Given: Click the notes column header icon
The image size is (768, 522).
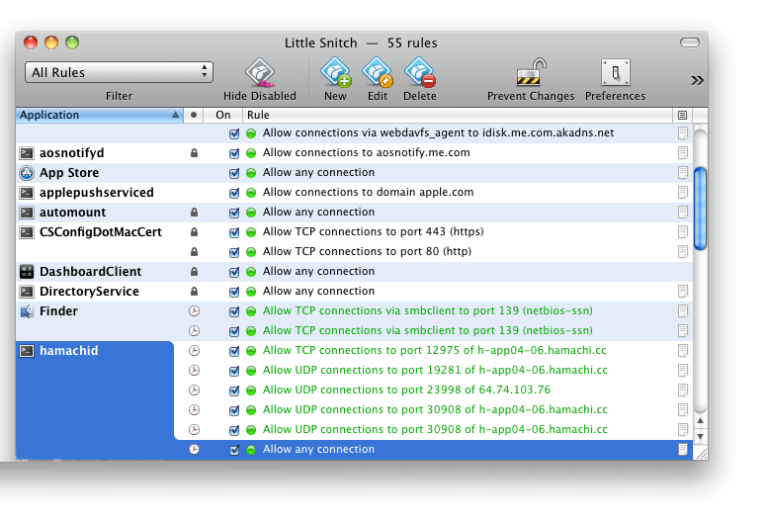Looking at the screenshot, I should pyautogui.click(x=682, y=115).
